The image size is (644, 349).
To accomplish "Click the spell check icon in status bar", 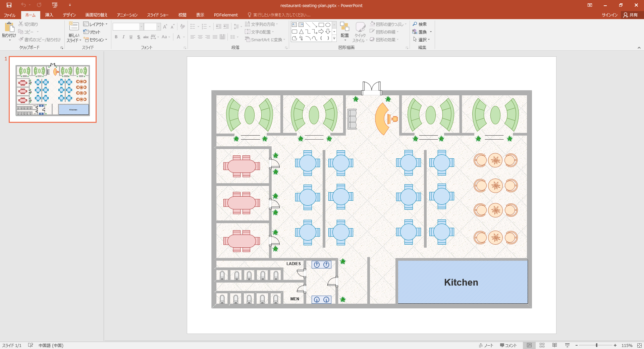I will 31,345.
